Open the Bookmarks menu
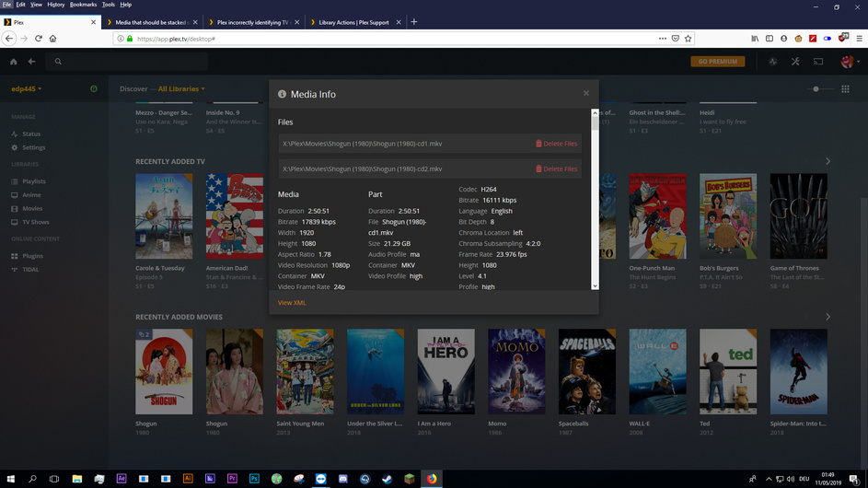The width and height of the screenshot is (868, 488). click(83, 5)
